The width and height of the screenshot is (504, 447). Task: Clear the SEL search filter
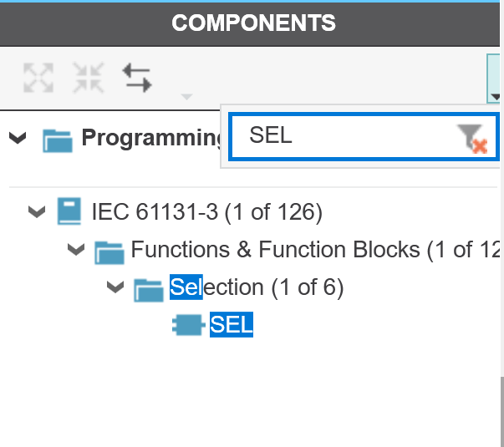(472, 138)
